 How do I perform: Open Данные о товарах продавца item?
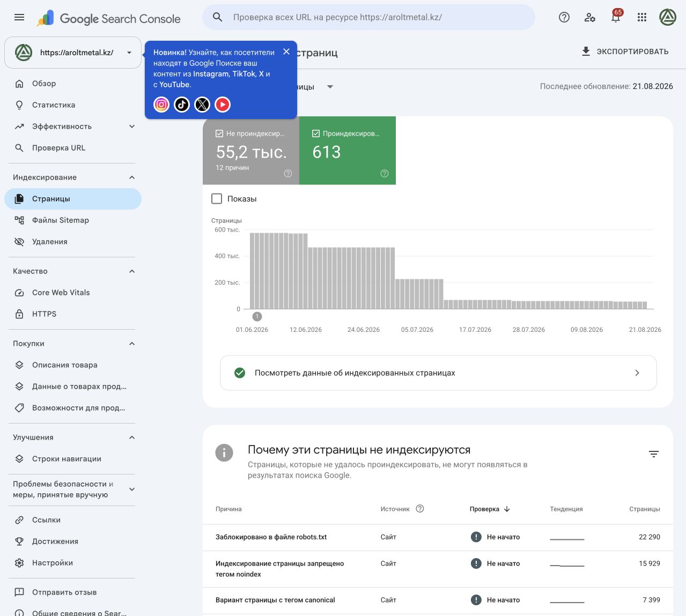tap(73, 387)
